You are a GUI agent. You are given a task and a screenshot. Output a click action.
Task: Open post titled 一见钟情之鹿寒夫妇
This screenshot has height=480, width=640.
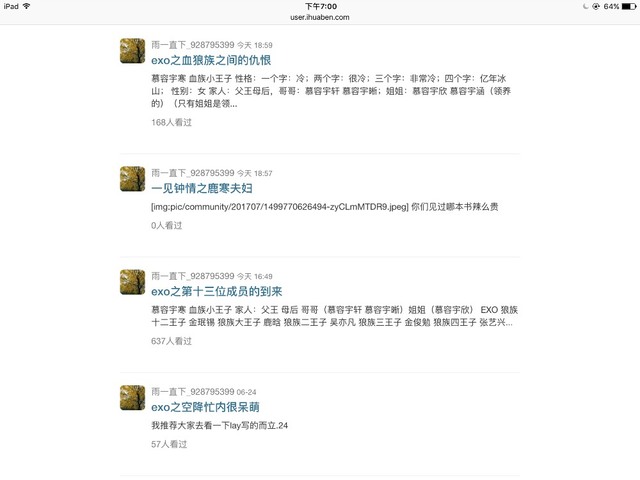click(202, 188)
